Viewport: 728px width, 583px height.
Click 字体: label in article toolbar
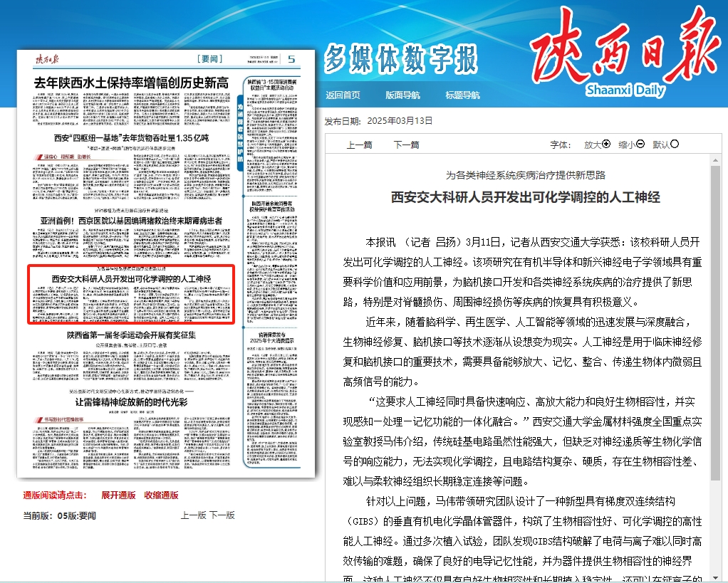(x=560, y=145)
